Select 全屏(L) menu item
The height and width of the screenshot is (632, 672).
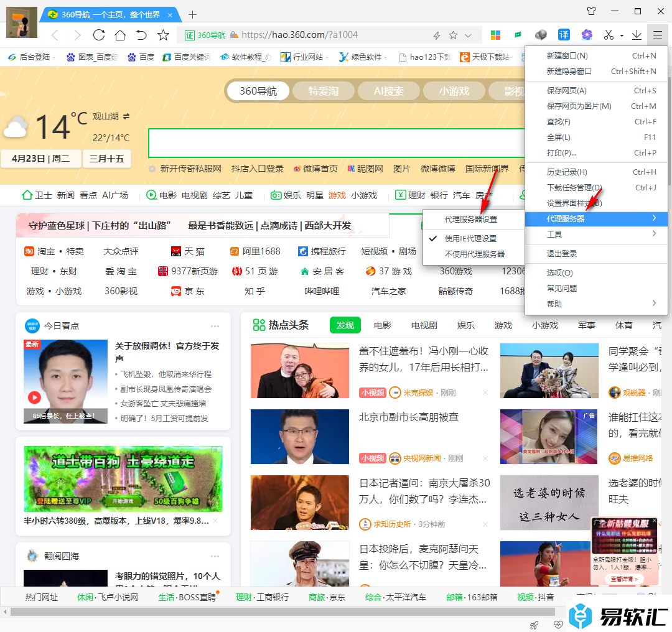(596, 137)
